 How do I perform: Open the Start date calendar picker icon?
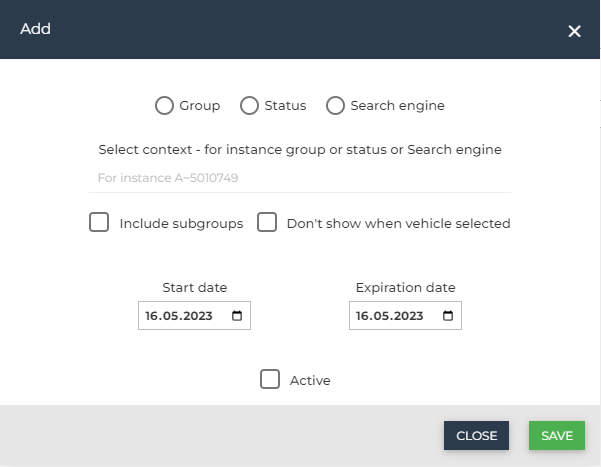point(237,316)
